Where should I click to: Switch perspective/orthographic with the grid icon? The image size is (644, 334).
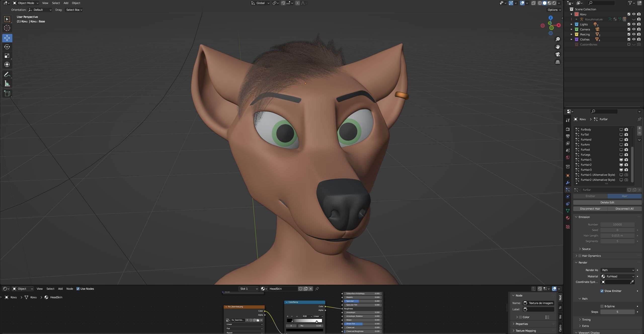click(x=558, y=62)
